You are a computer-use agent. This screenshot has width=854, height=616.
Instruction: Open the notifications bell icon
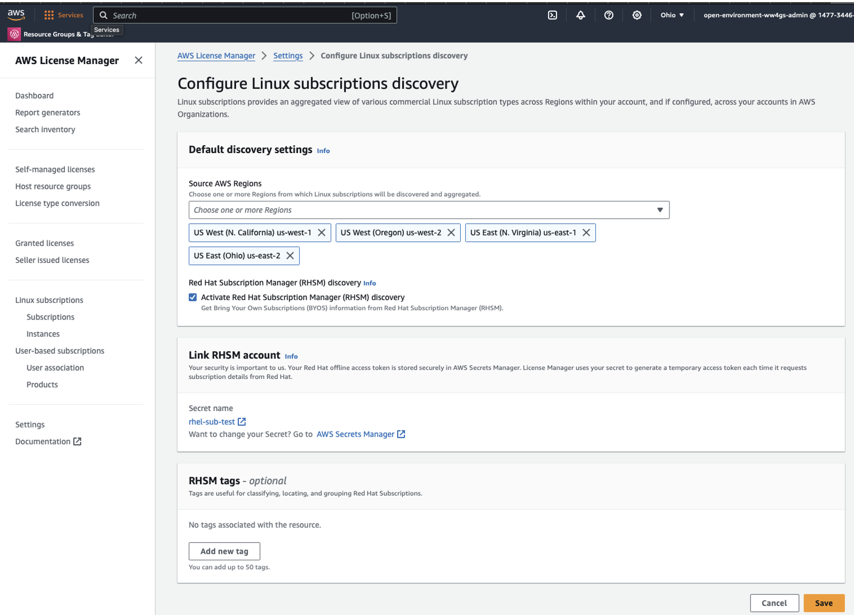click(x=581, y=15)
